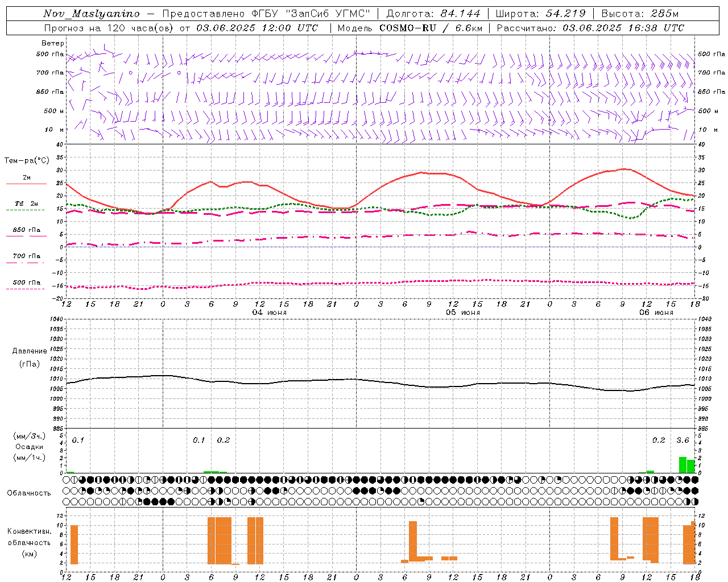Image resolution: width=728 pixels, height=582 pixels.
Task: Click the '05 июня' date label
Action: pos(463,313)
